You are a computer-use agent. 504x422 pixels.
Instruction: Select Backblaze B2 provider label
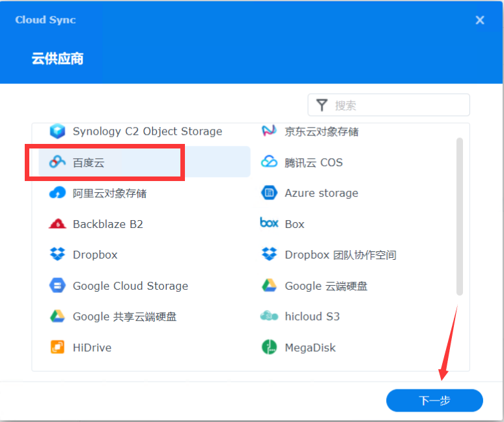point(108,223)
